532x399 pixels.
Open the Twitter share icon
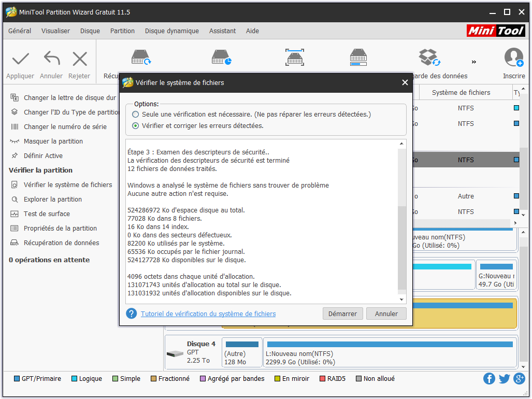(x=504, y=379)
